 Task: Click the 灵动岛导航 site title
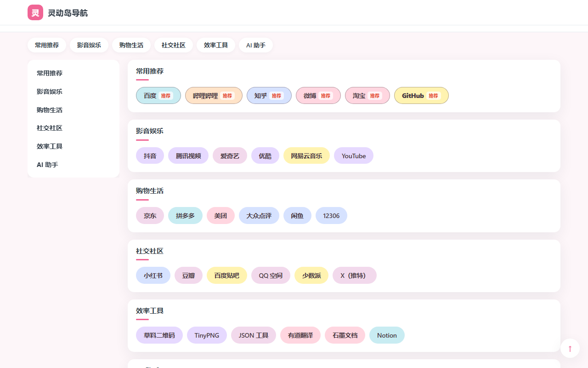[x=68, y=13]
